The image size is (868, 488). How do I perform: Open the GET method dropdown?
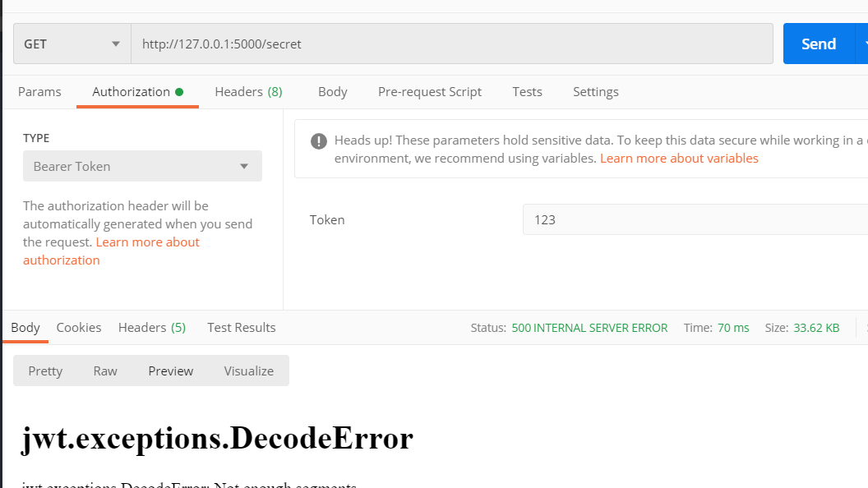(x=72, y=44)
